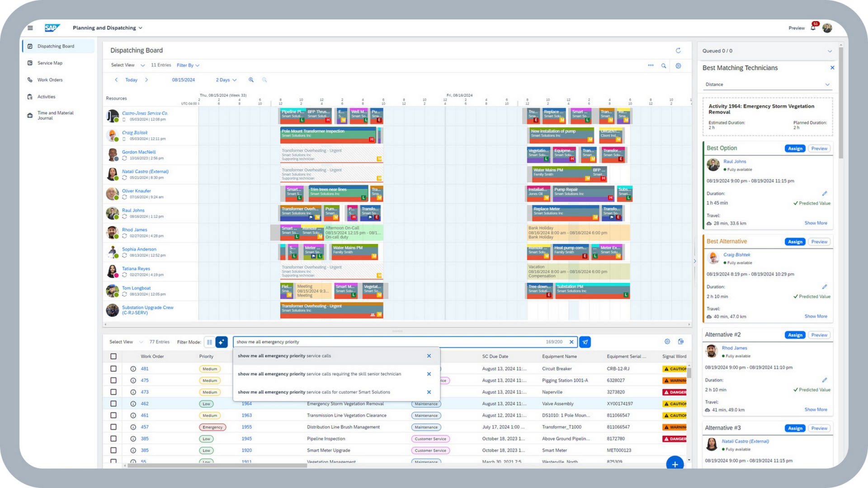Refresh the Dispatching Board
This screenshot has width=868, height=488.
click(x=678, y=51)
